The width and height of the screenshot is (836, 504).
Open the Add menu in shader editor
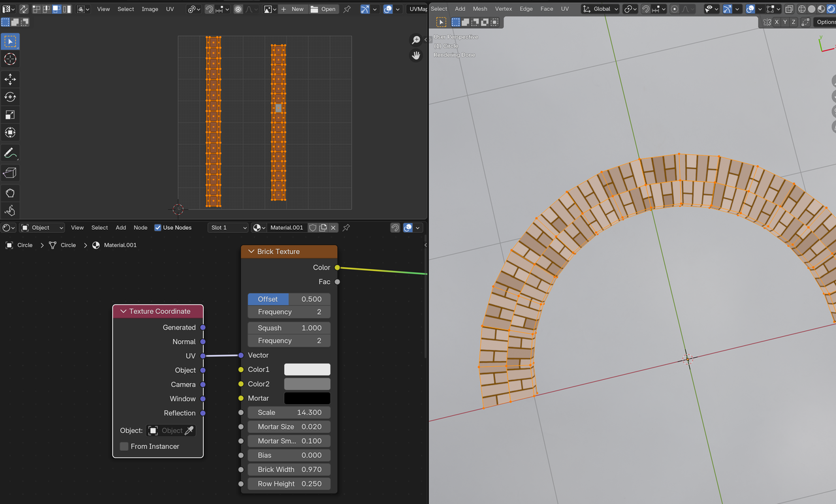point(121,228)
